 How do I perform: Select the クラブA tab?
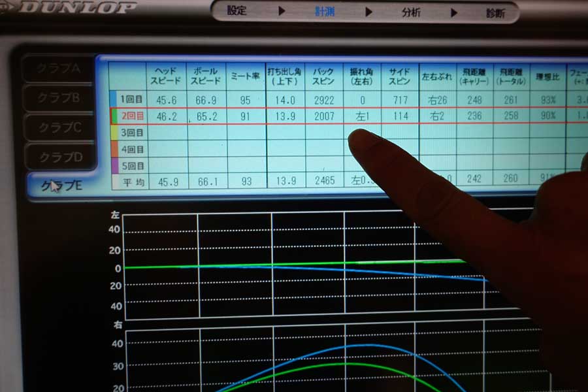(x=58, y=67)
